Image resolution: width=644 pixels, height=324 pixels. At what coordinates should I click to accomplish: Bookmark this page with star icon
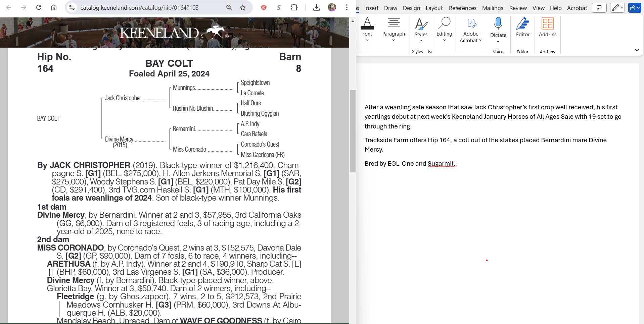(243, 7)
